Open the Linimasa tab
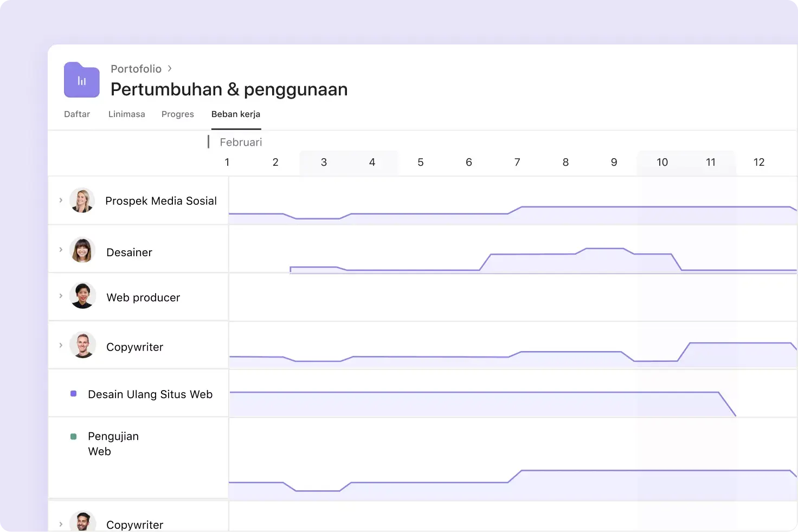This screenshot has width=798, height=532. pyautogui.click(x=126, y=114)
